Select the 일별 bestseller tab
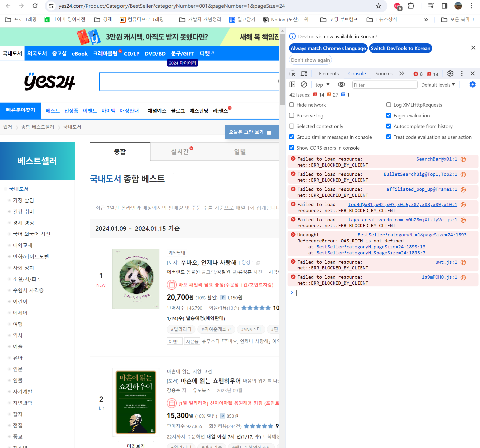This screenshot has width=480, height=448. pyautogui.click(x=240, y=152)
